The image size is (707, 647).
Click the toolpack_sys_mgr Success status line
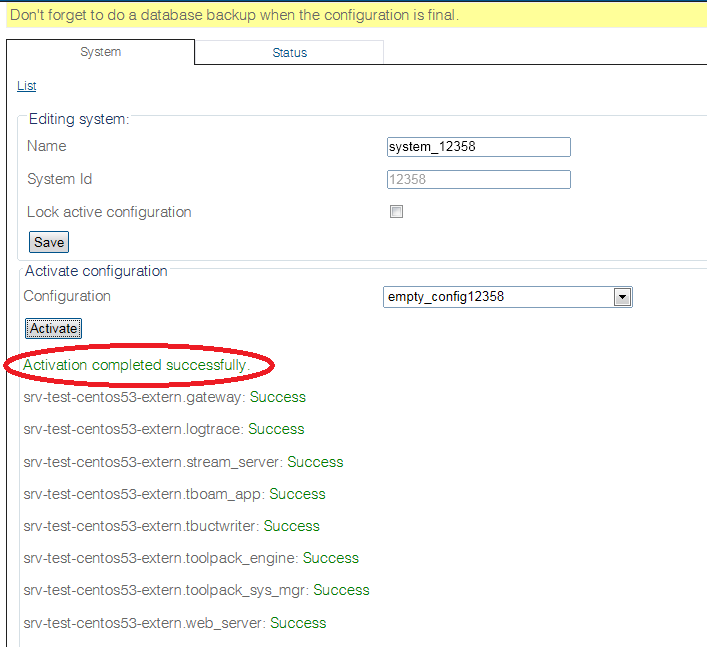coord(196,590)
